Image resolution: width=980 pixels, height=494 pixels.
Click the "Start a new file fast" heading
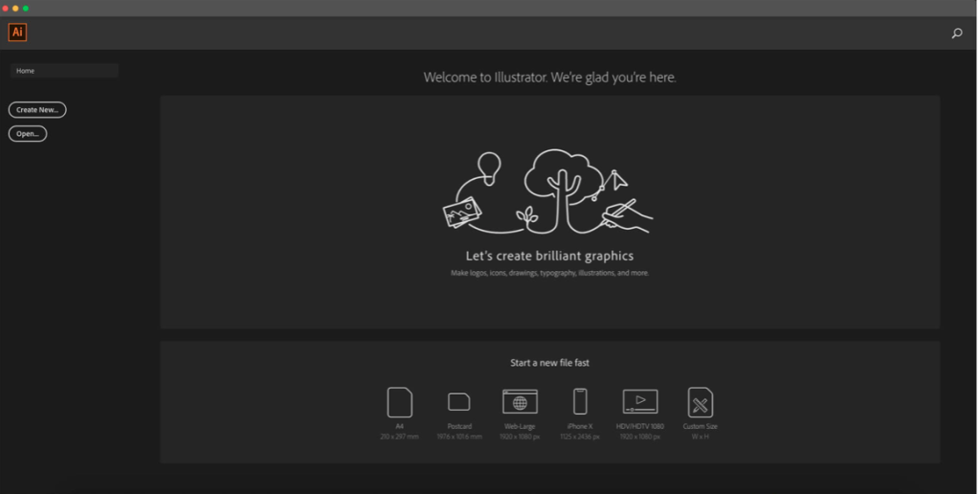[x=549, y=363]
